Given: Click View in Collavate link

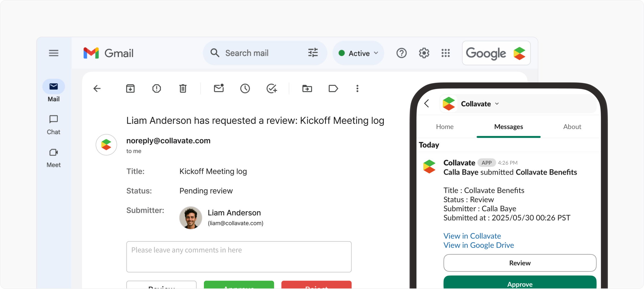Looking at the screenshot, I should tap(472, 236).
